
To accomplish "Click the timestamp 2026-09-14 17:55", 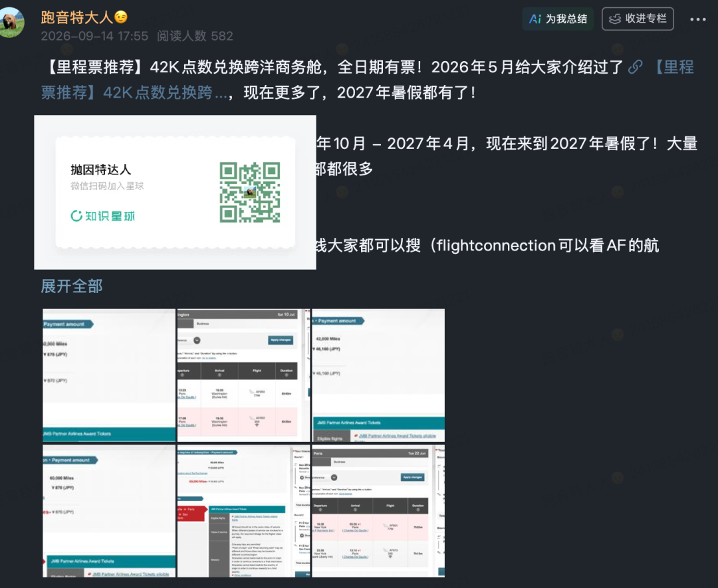I will 94,36.
